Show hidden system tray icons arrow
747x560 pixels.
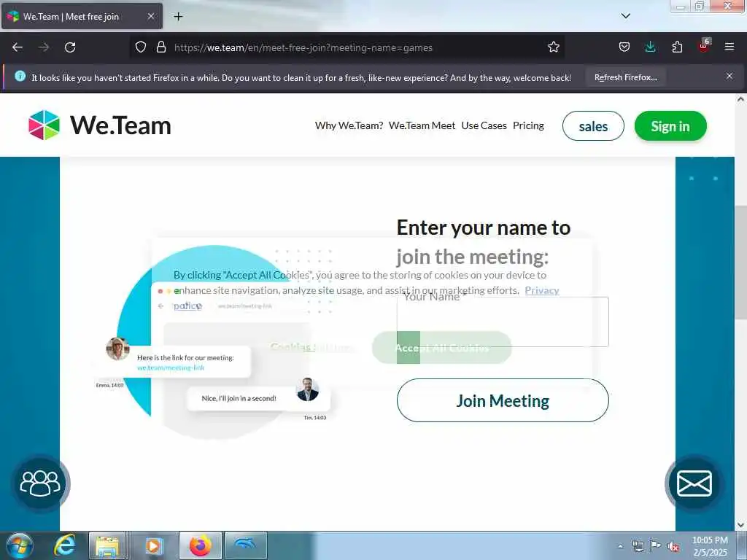[x=620, y=546]
